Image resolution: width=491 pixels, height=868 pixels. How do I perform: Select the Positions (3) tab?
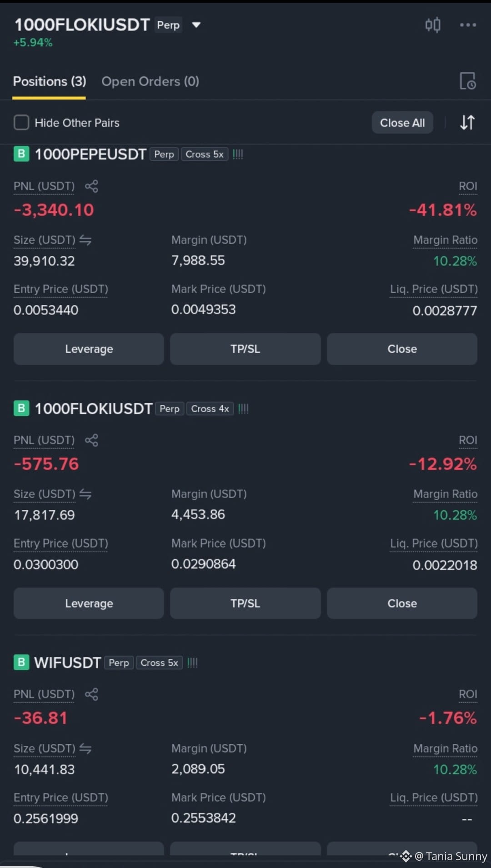[50, 81]
